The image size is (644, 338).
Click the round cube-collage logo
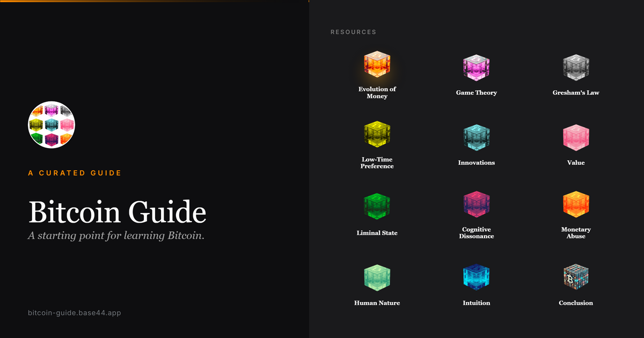pos(52,125)
